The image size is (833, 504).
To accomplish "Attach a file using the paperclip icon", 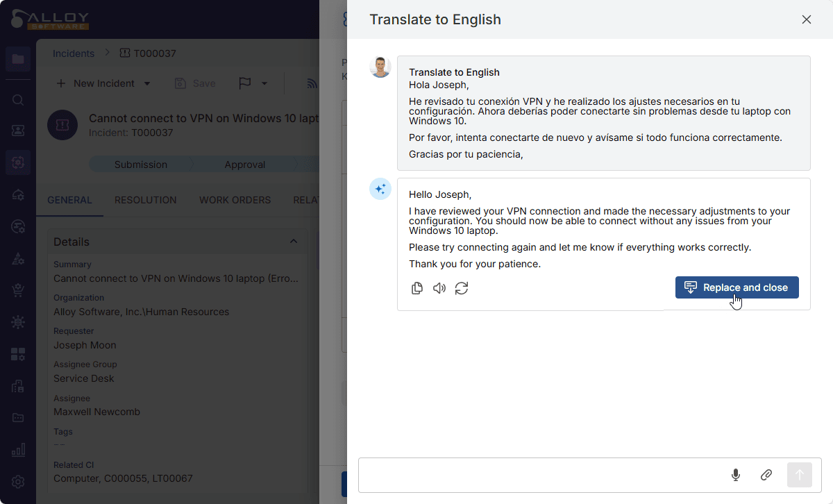I will 766,475.
